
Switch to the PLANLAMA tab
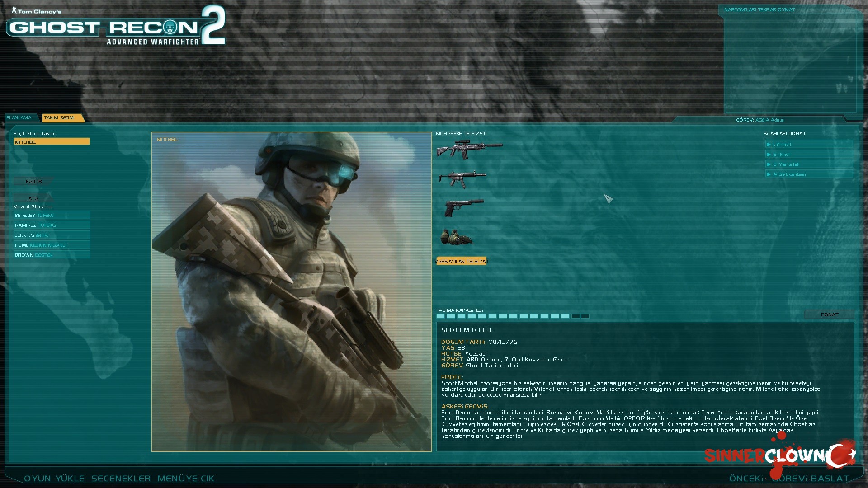(x=19, y=118)
